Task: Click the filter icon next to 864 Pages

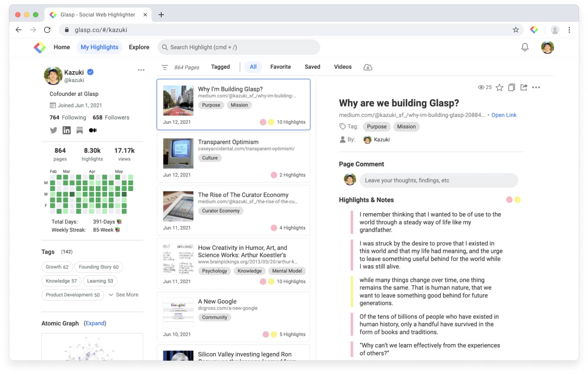Action: pos(165,67)
